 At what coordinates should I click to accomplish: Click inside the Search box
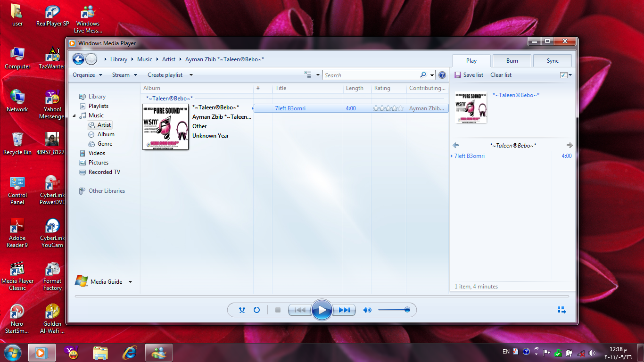[370, 75]
